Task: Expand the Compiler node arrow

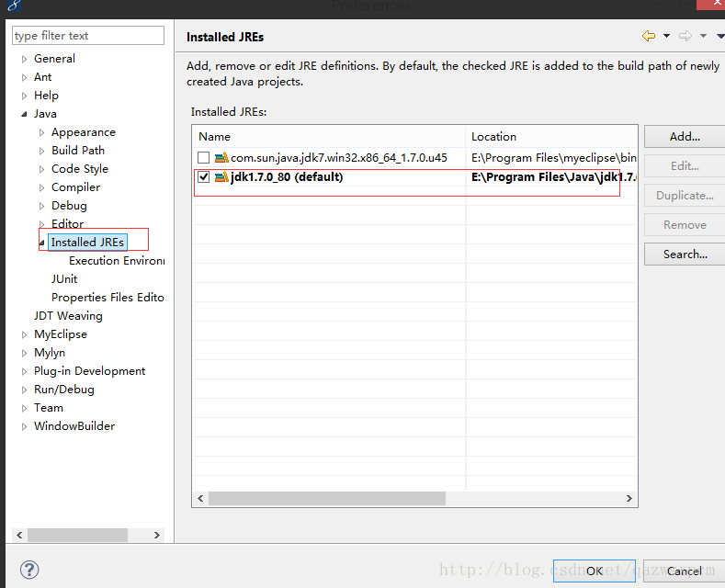Action: pos(41,187)
